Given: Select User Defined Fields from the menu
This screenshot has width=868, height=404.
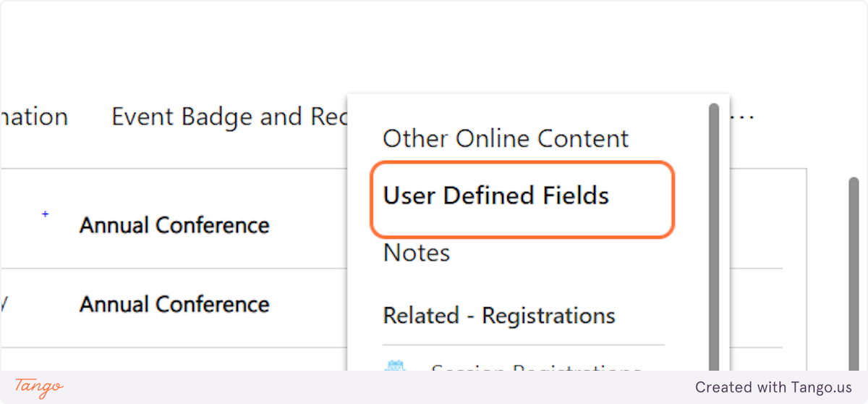Looking at the screenshot, I should pyautogui.click(x=495, y=195).
